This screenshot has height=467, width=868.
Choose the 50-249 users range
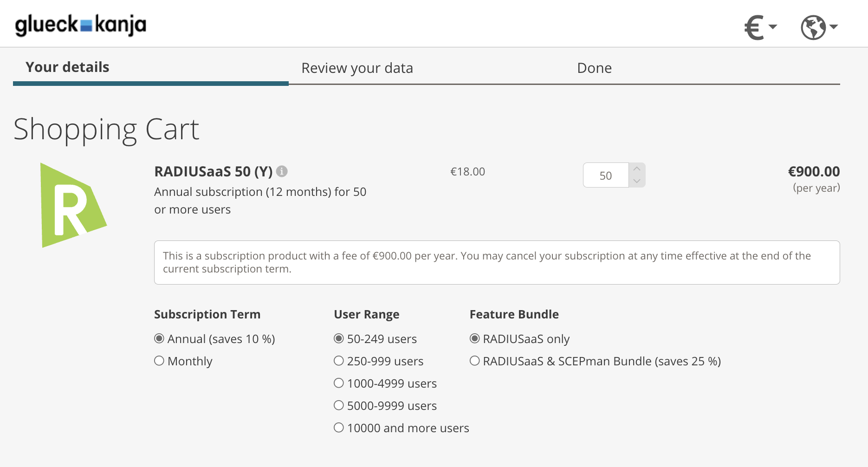[339, 338]
